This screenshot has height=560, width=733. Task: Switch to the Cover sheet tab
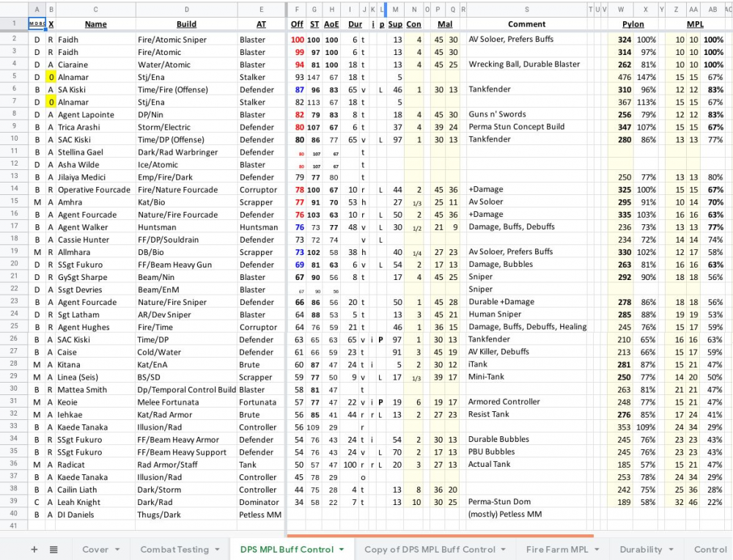coord(95,550)
